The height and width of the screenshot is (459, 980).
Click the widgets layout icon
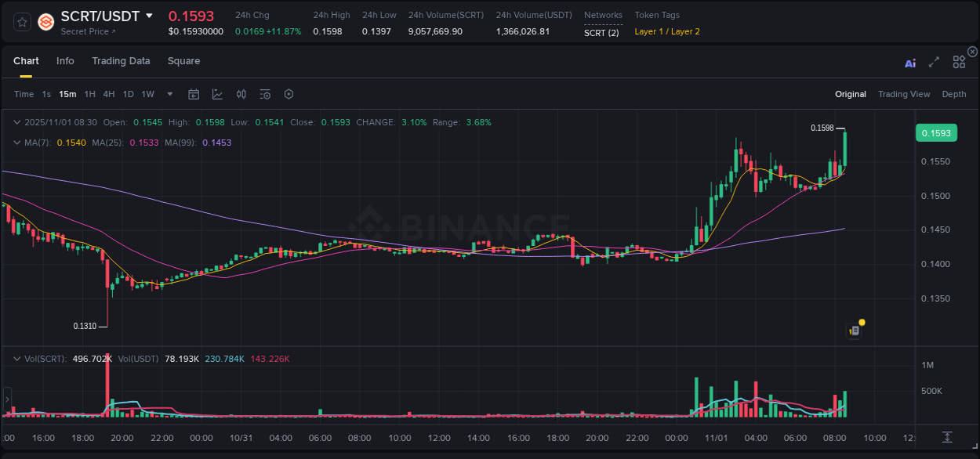[959, 61]
